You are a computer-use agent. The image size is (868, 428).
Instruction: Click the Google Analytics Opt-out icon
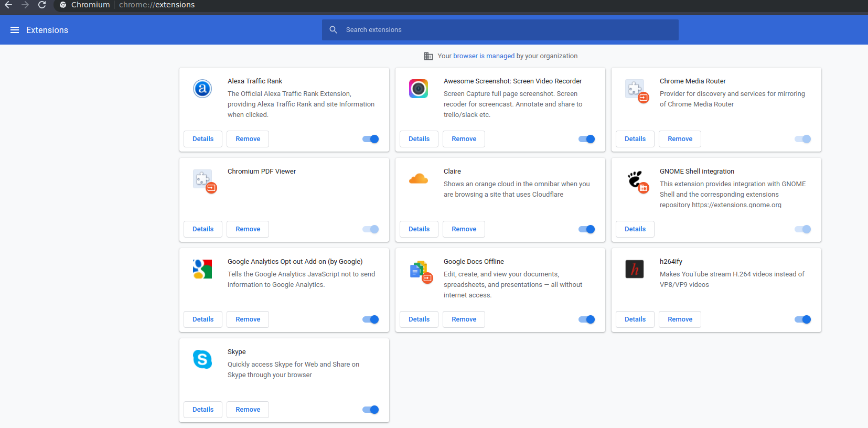(202, 269)
